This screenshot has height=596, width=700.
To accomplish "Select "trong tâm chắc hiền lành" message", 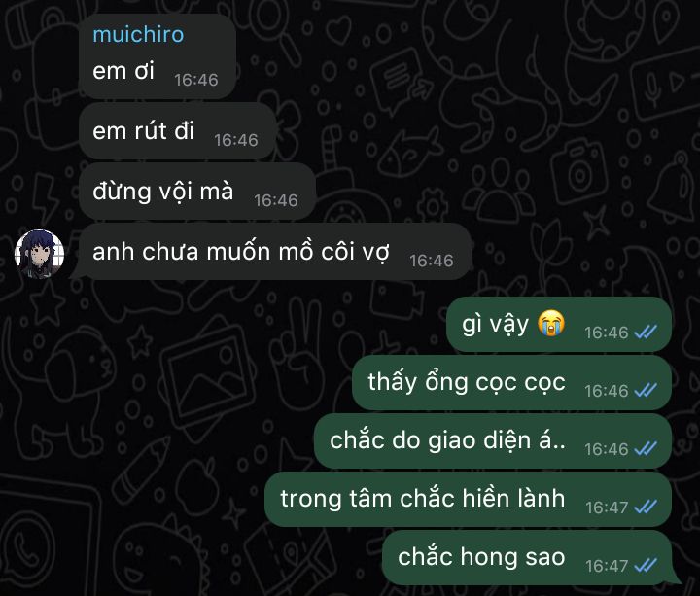I will 469,499.
